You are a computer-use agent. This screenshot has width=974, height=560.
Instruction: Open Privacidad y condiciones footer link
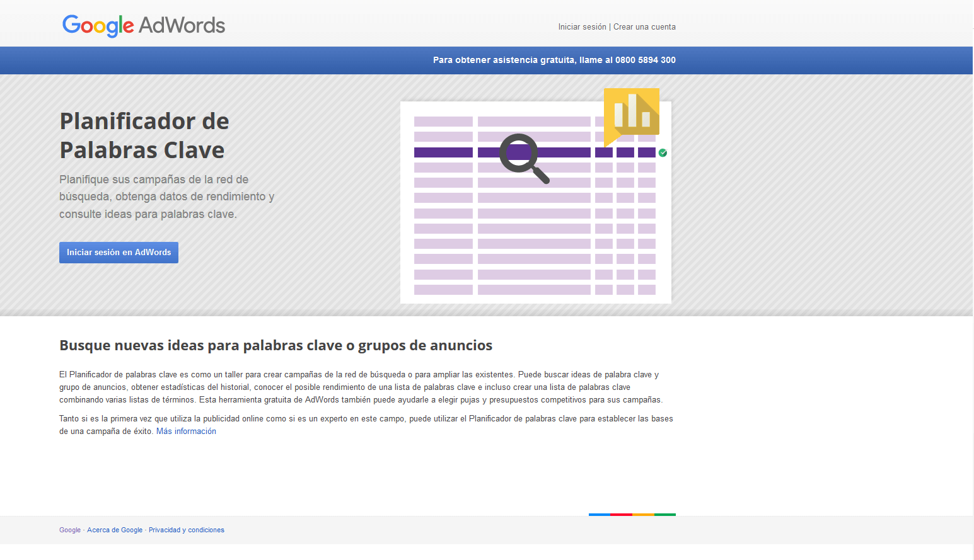point(187,530)
